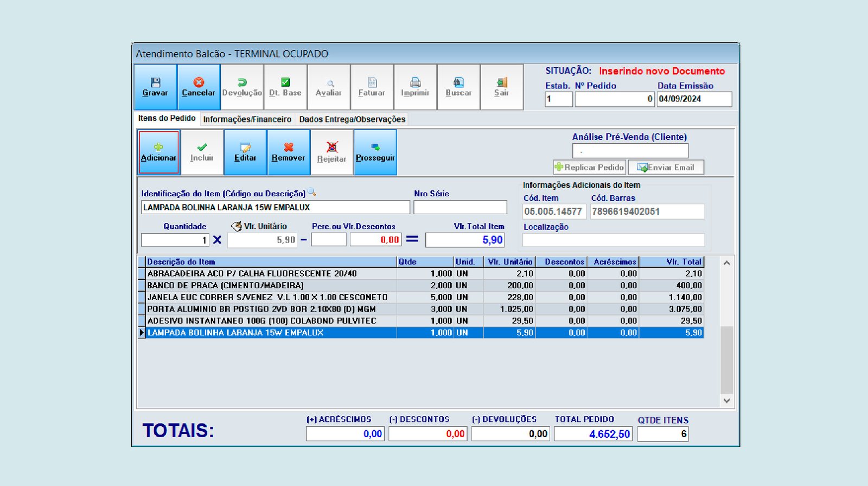Click the Rejeitar button
Viewport: 868px width, 486px height.
point(332,152)
